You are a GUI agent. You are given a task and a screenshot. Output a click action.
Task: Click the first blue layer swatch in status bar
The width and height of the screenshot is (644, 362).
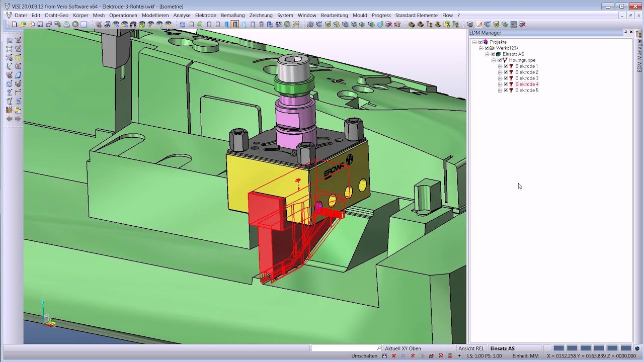[558, 348]
